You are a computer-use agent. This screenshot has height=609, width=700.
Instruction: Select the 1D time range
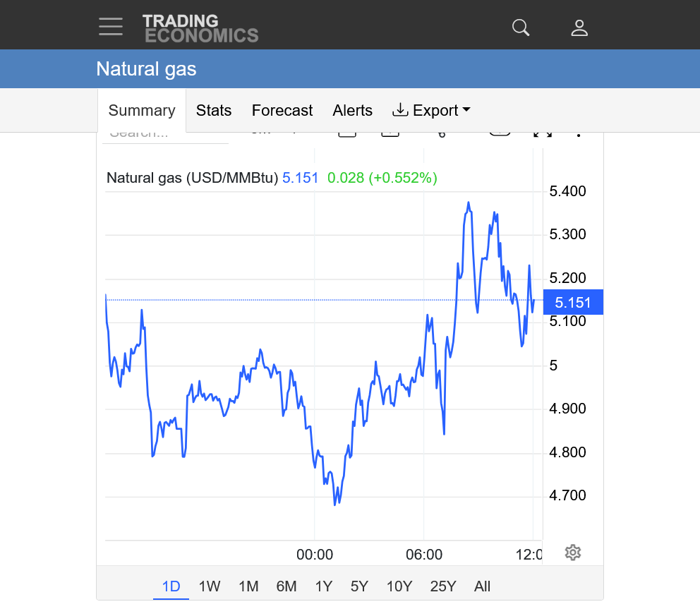tap(171, 586)
